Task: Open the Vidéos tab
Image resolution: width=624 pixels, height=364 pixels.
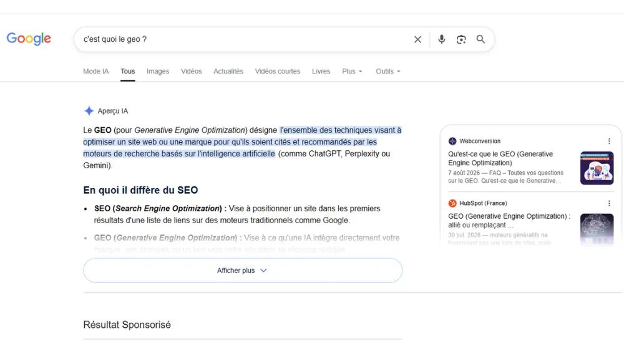Action: pyautogui.click(x=192, y=72)
